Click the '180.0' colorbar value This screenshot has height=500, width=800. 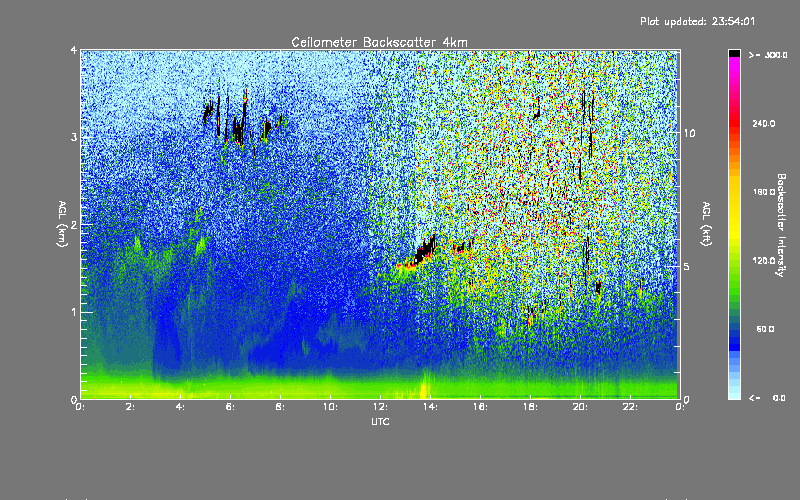[x=764, y=192]
